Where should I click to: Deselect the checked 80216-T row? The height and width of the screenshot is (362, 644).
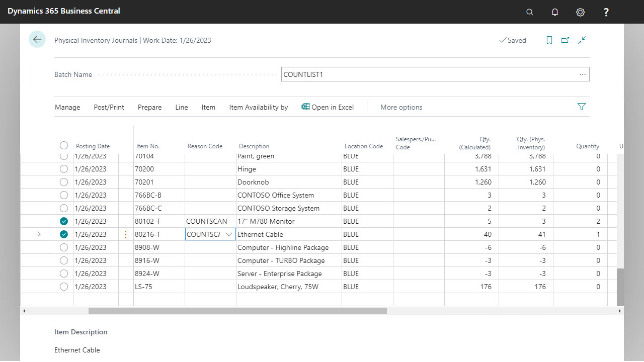64,234
